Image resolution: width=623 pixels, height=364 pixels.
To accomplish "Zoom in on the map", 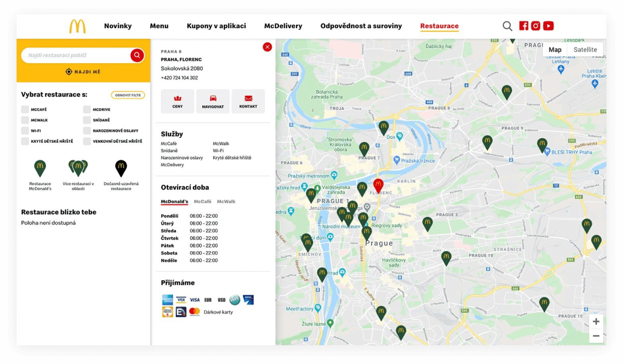I will click(x=596, y=322).
